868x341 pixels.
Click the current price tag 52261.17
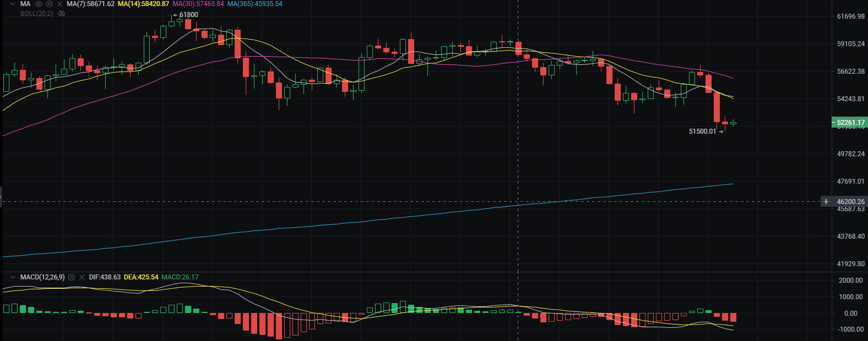(850, 123)
